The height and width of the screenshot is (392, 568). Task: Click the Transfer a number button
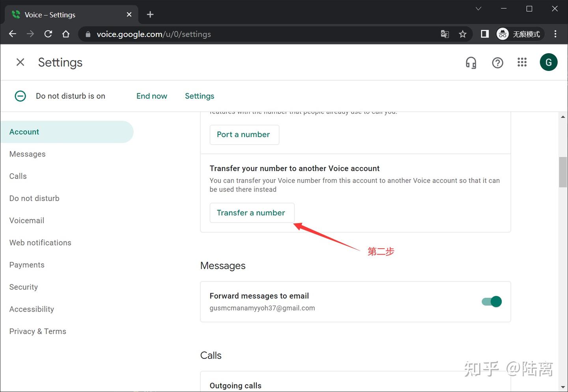(x=252, y=213)
